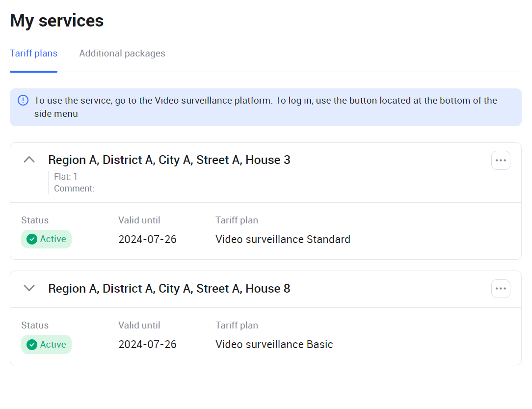Click the Status label in House 8 card
Viewport: 532px width, 409px height.
coord(35,325)
